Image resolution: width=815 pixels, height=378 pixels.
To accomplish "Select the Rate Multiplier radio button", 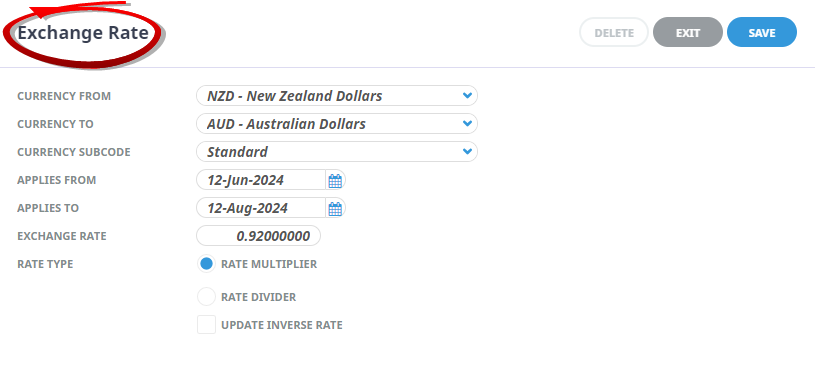I will [206, 264].
